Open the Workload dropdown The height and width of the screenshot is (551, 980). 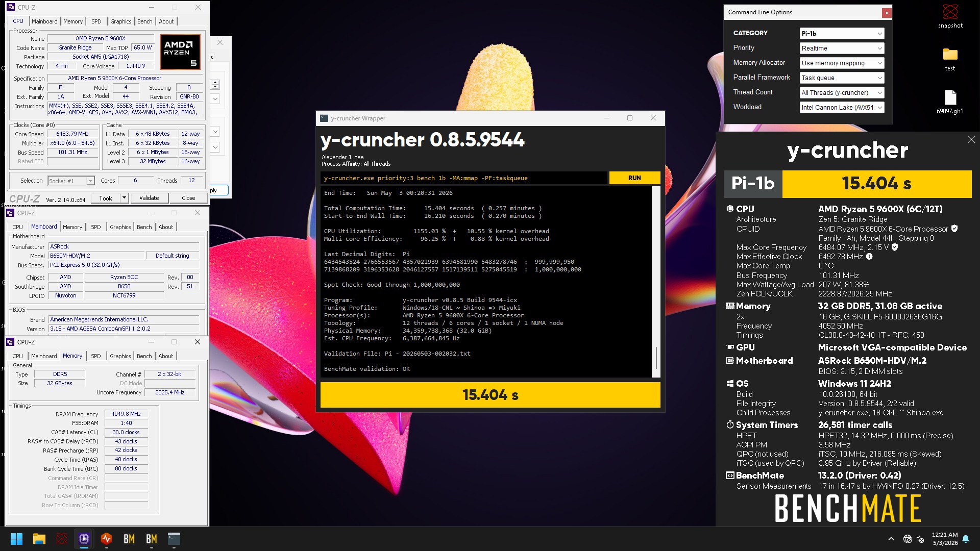[842, 107]
